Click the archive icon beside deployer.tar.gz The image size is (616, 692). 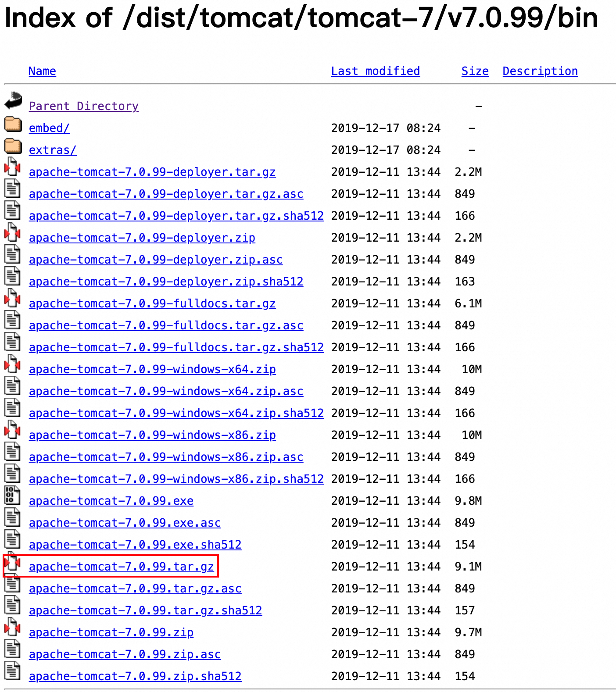[13, 167]
